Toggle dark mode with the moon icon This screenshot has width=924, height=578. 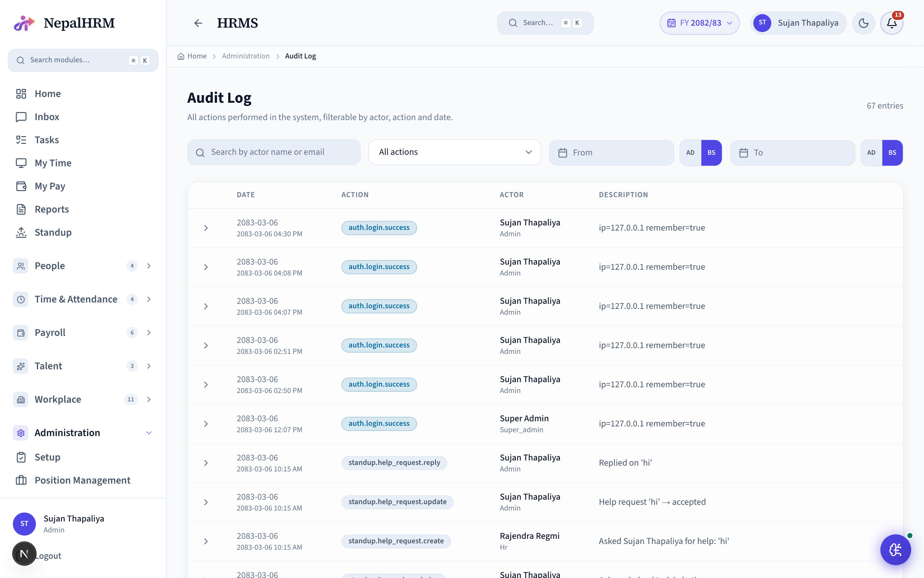(x=863, y=23)
